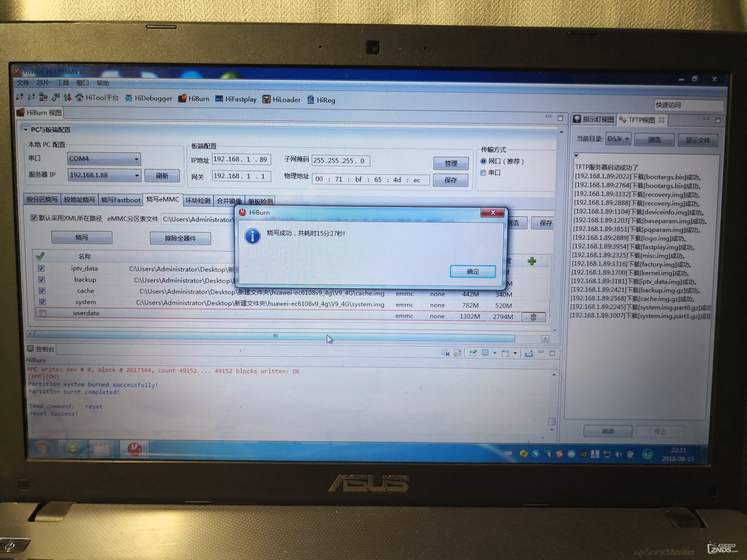747x560 pixels.
Task: Enable the userdata partition checkbox
Action: (43, 313)
